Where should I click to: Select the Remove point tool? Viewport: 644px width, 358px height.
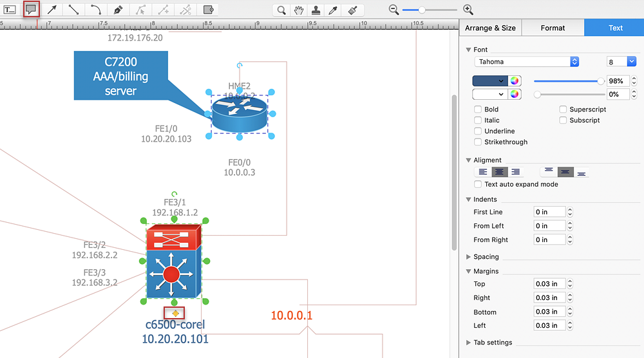(x=185, y=10)
